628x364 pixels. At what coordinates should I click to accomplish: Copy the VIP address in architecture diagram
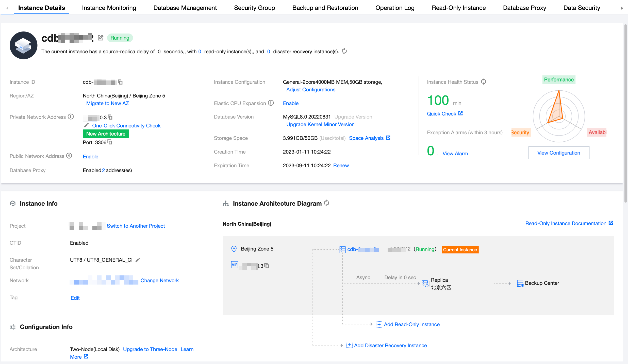pos(267,266)
